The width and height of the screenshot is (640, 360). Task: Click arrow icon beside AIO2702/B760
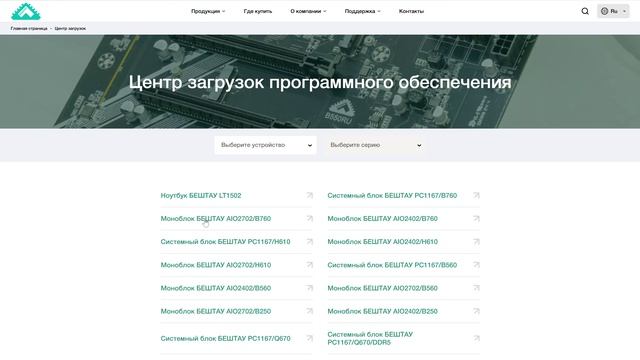[309, 219]
